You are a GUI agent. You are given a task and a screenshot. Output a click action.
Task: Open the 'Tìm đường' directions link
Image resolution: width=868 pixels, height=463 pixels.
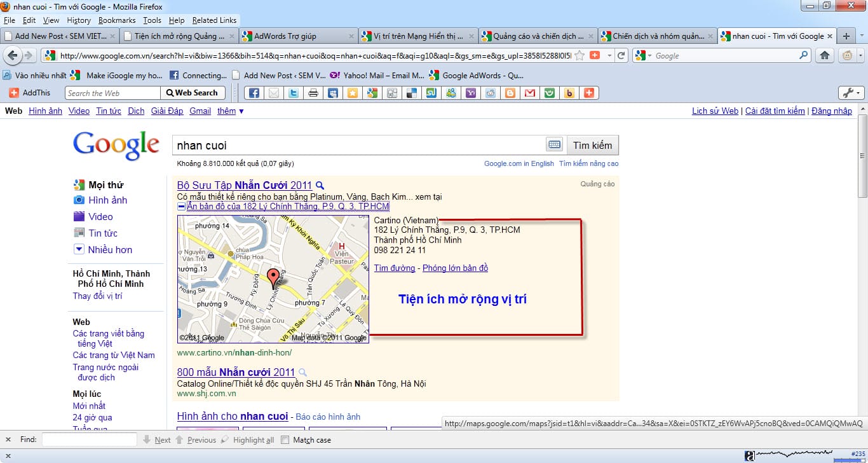point(395,268)
